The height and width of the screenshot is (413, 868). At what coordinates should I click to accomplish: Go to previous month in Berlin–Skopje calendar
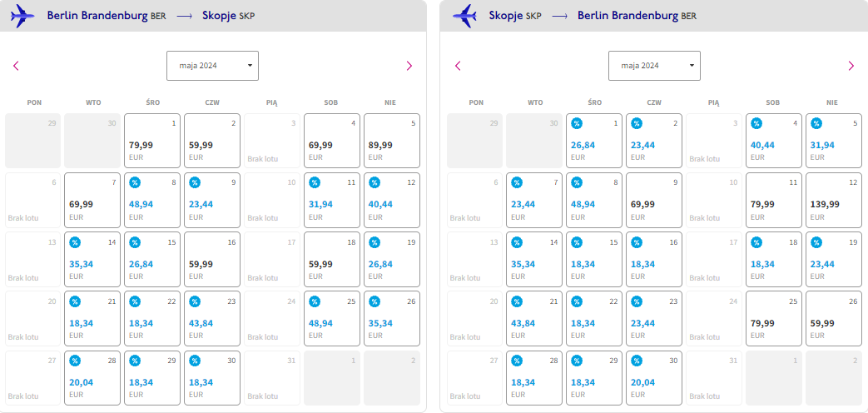click(16, 66)
